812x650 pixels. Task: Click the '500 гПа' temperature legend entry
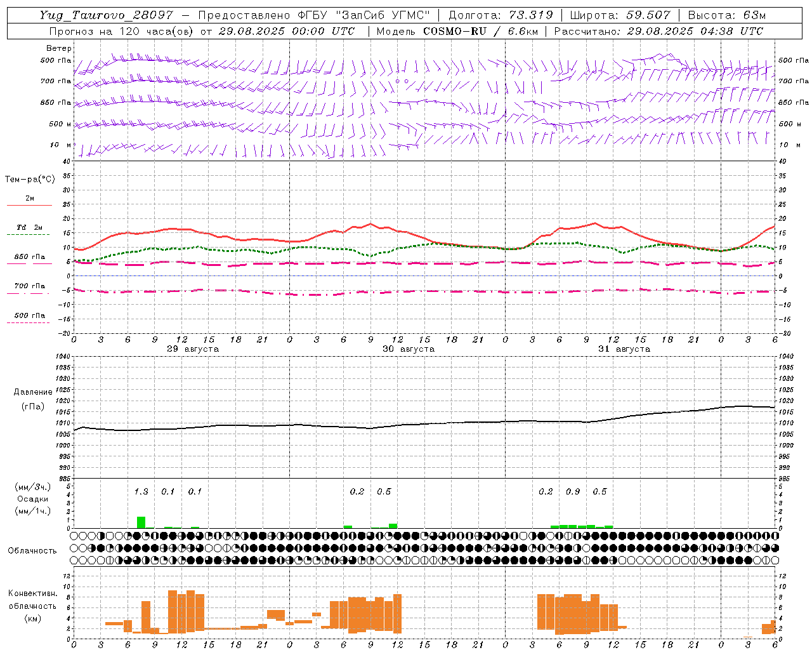pyautogui.click(x=30, y=315)
